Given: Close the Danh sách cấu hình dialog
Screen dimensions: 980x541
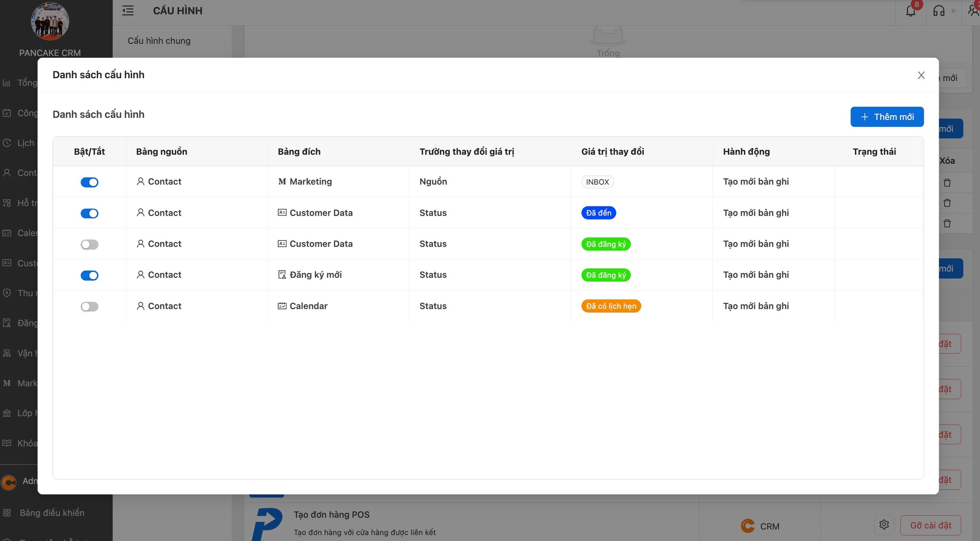Looking at the screenshot, I should [x=921, y=75].
